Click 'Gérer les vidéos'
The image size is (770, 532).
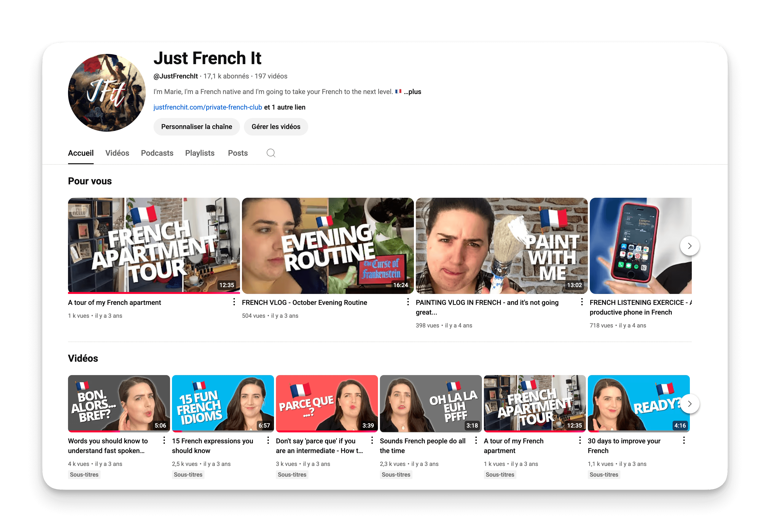(x=276, y=127)
